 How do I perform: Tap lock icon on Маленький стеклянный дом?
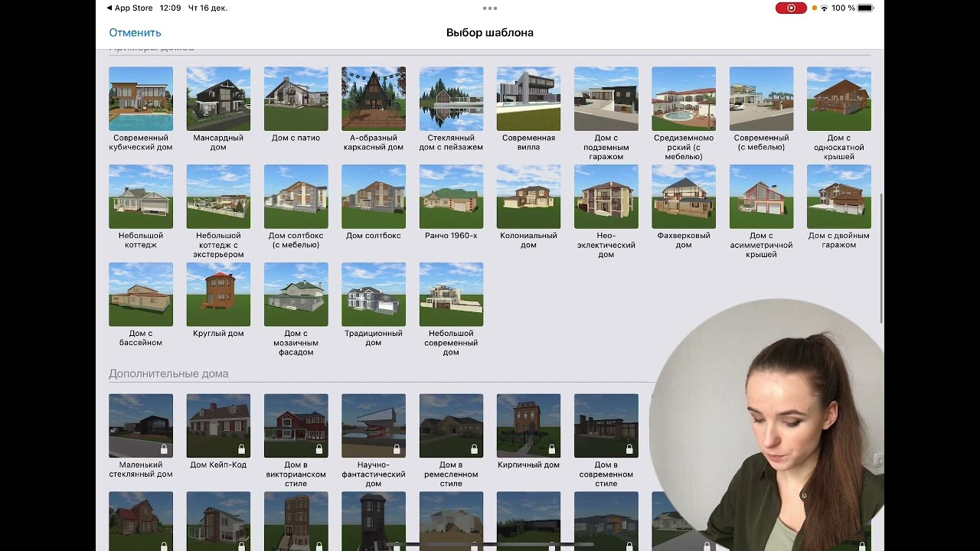pos(164,449)
